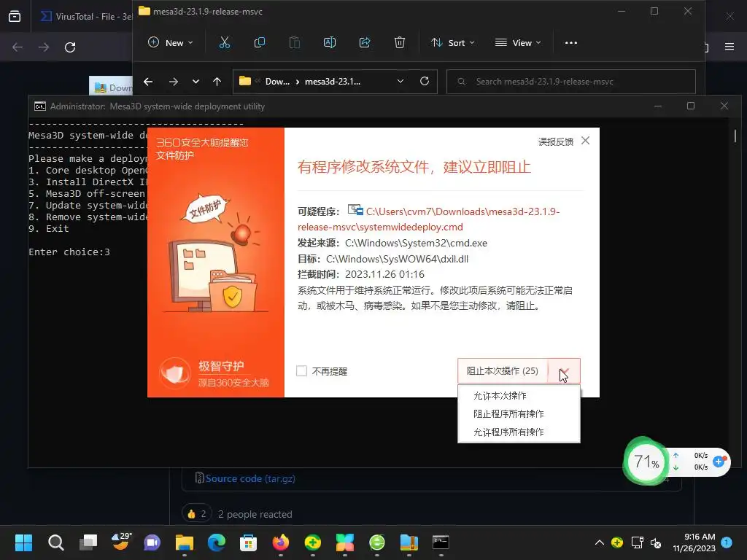Viewport: 747px width, 560px height.
Task: Click the Copy icon in File Explorer toolbar
Action: [260, 43]
